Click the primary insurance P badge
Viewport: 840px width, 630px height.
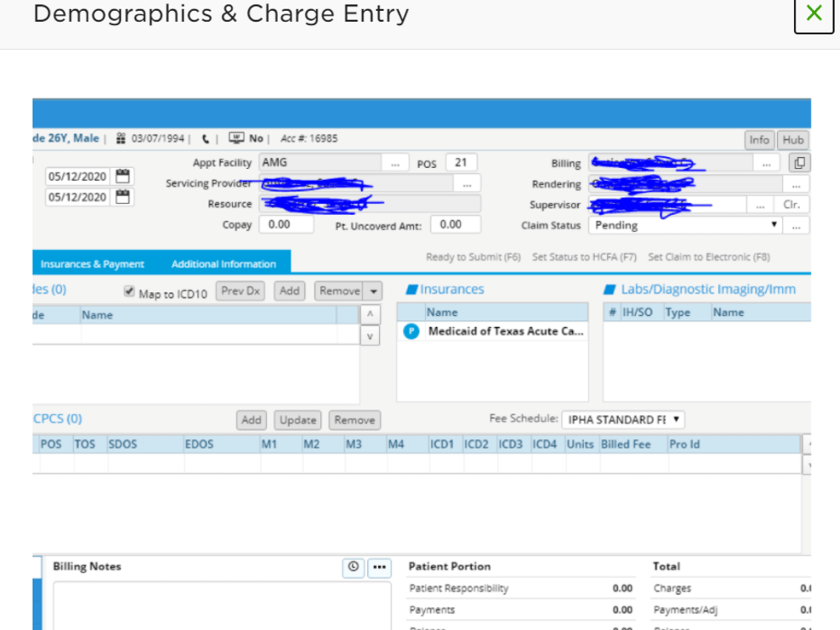coord(411,332)
